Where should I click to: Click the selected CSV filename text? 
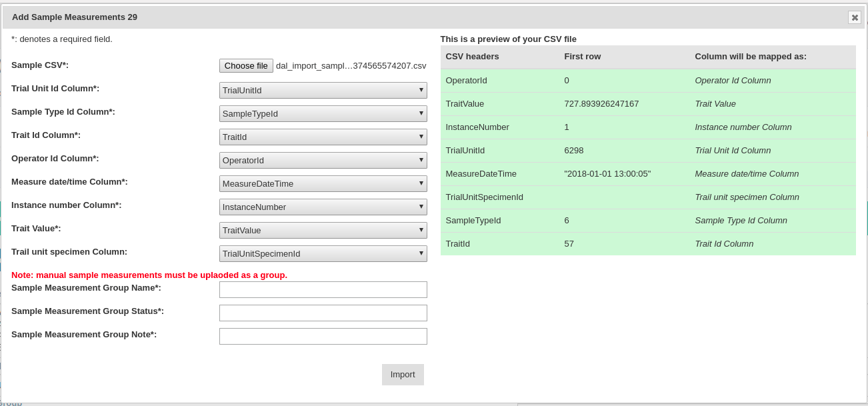(x=351, y=66)
